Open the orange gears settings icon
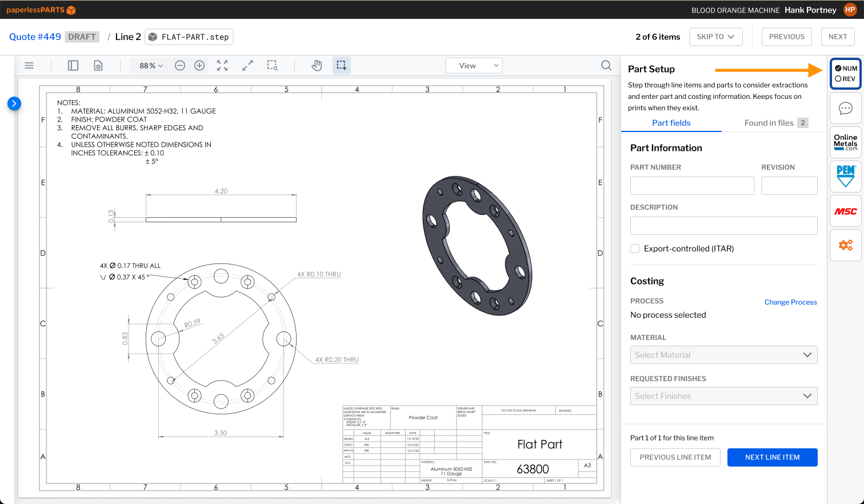The height and width of the screenshot is (504, 864). [x=846, y=245]
